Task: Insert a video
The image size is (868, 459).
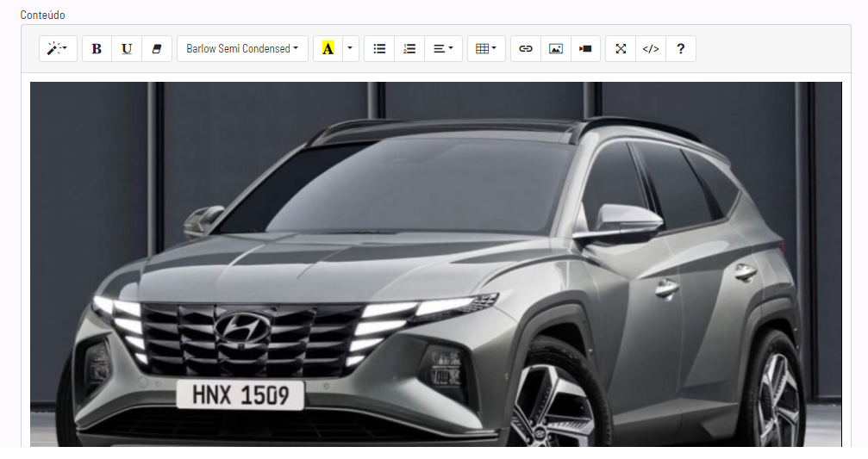Action: coord(585,49)
